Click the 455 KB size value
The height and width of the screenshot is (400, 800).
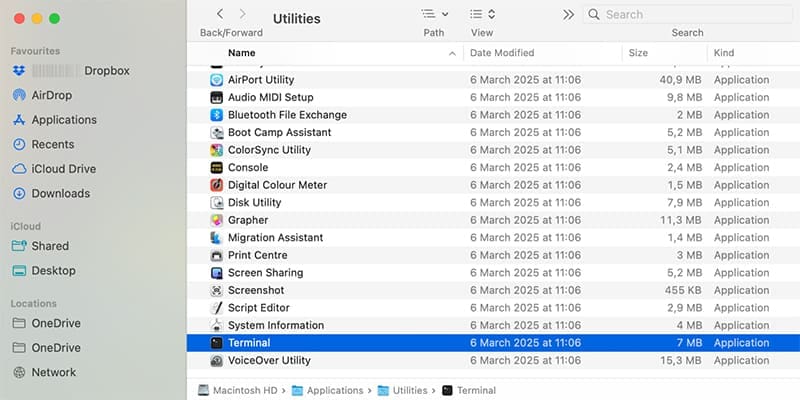coord(683,290)
